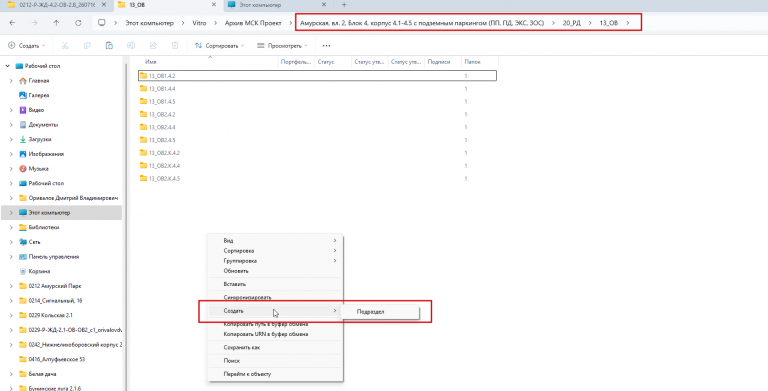Choose Обновить in the context menu
The image size is (768, 391).
(236, 271)
